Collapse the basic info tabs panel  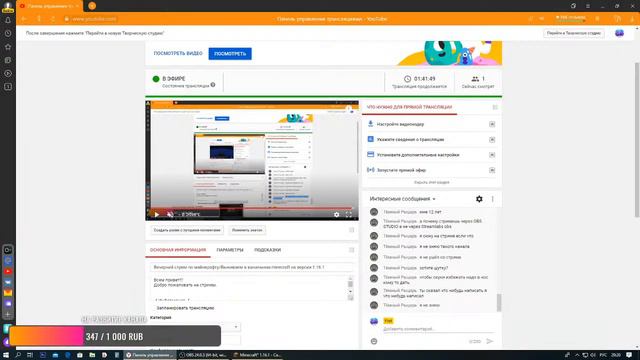351,250
